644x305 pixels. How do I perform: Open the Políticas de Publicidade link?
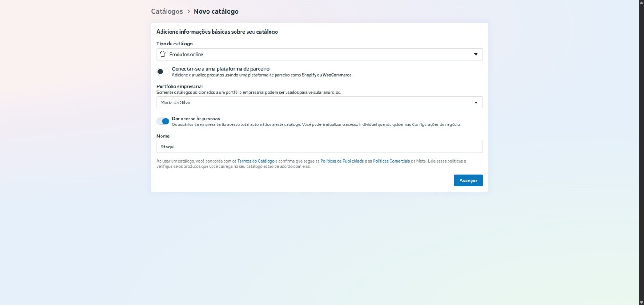click(342, 161)
